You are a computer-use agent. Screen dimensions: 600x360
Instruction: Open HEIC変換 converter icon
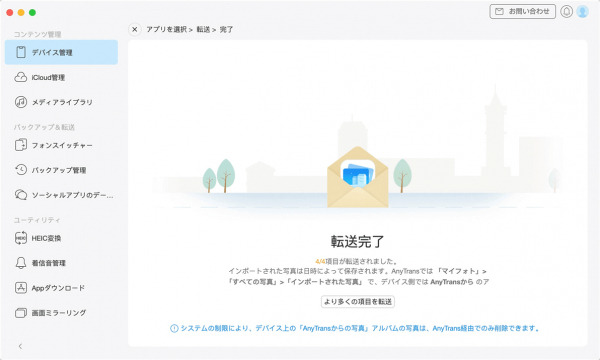[x=21, y=238]
